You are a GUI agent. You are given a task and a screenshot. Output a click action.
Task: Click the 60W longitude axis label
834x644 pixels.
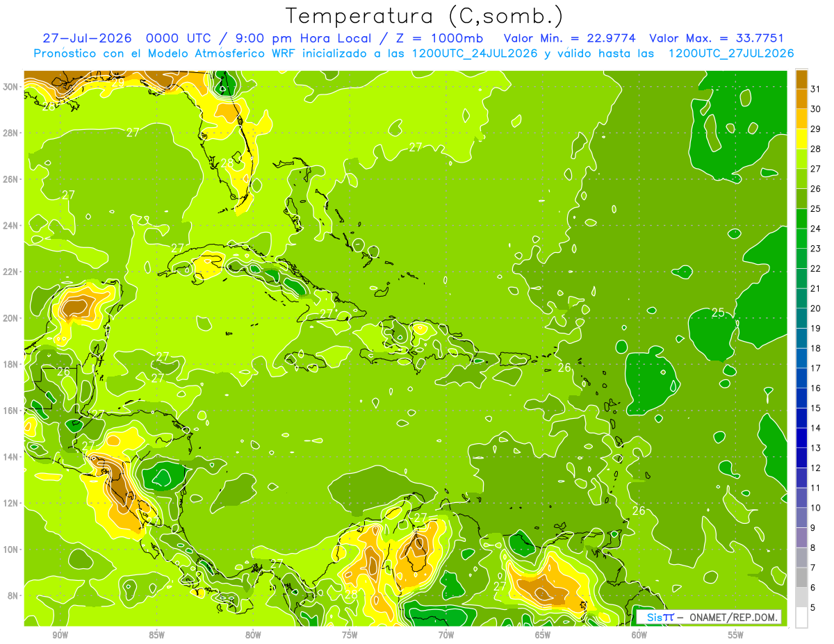(639, 635)
